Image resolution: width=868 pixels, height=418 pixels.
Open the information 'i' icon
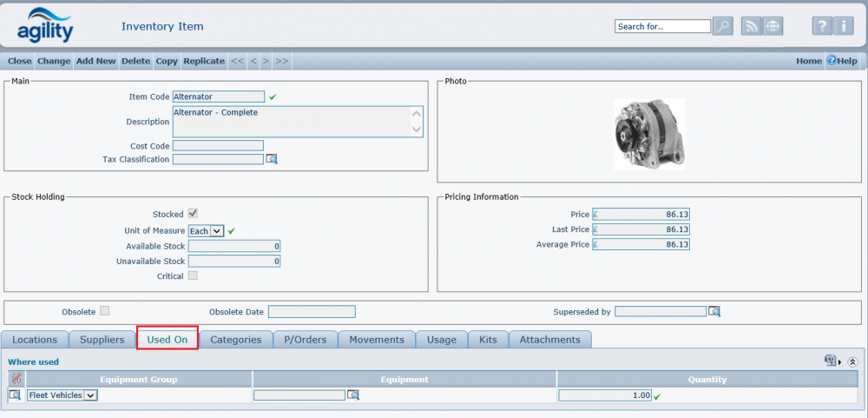843,26
